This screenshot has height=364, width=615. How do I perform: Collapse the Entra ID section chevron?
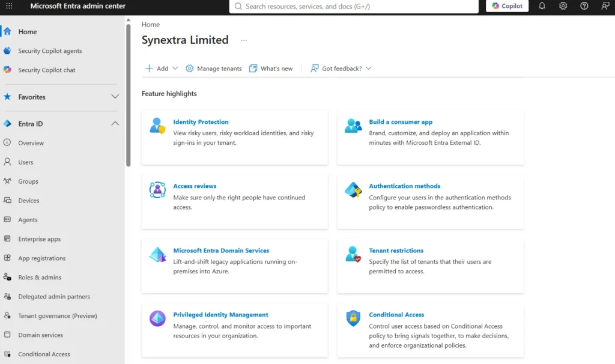coord(115,124)
